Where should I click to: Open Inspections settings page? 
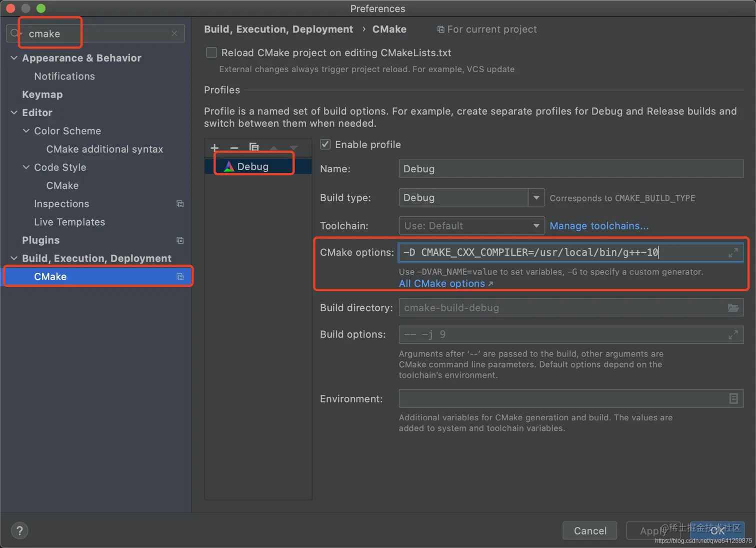61,204
